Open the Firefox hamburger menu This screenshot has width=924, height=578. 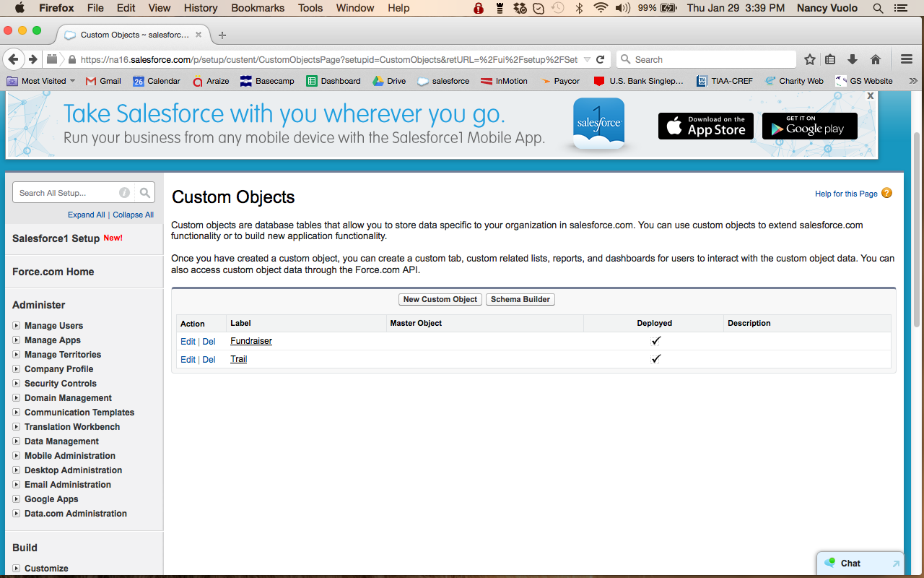coord(907,59)
